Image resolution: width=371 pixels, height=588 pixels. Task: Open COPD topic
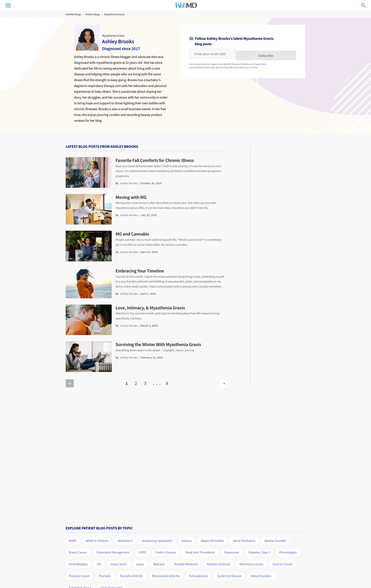142,552
